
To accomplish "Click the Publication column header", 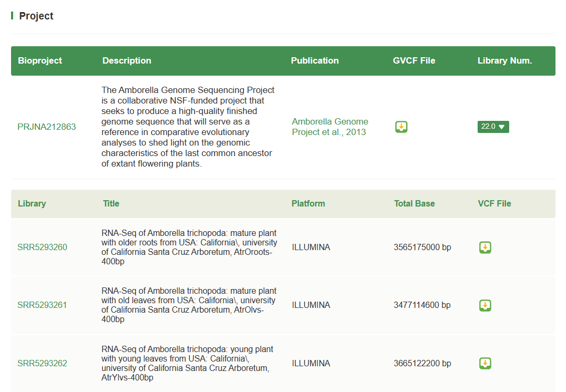I will (x=315, y=60).
